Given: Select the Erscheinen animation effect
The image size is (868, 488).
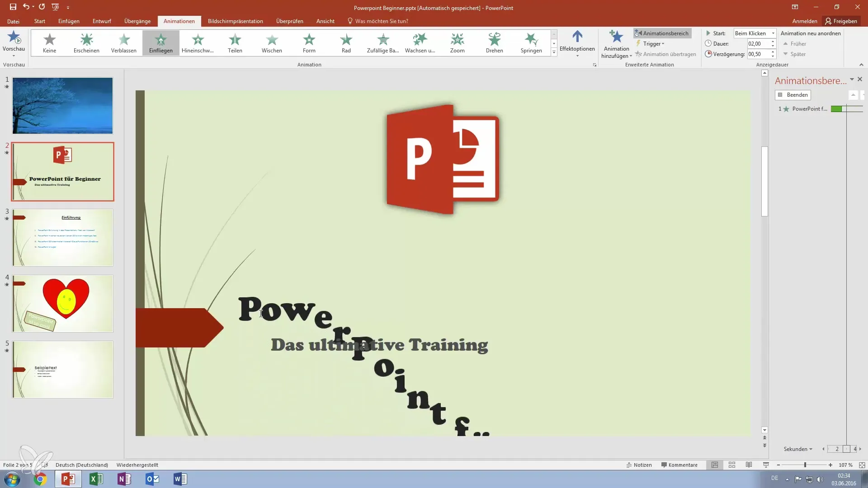Looking at the screenshot, I should pos(86,43).
